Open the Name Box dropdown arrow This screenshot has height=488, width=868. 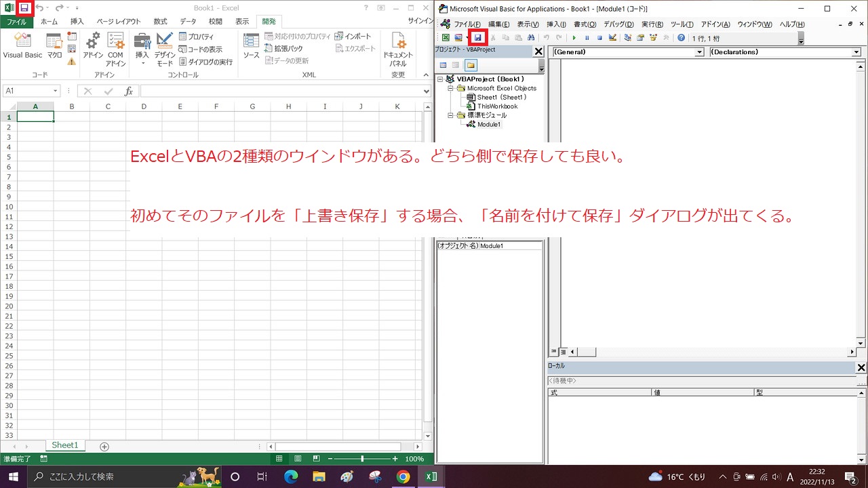click(56, 91)
